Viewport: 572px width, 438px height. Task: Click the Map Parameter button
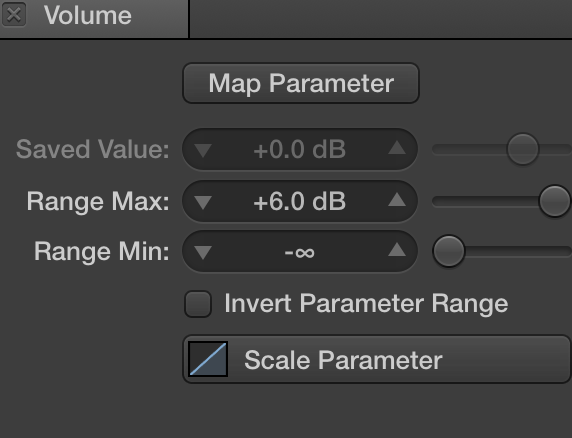(x=301, y=84)
